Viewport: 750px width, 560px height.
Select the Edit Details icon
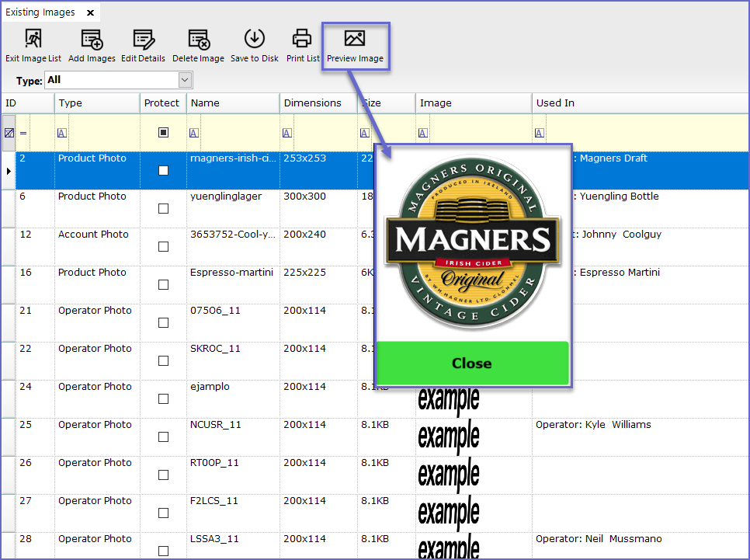(144, 38)
